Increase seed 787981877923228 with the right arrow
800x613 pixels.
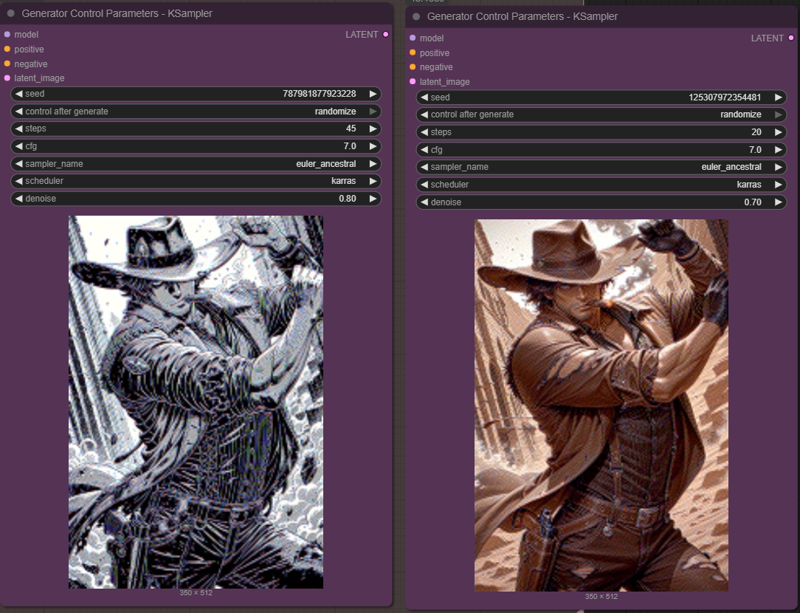point(373,94)
